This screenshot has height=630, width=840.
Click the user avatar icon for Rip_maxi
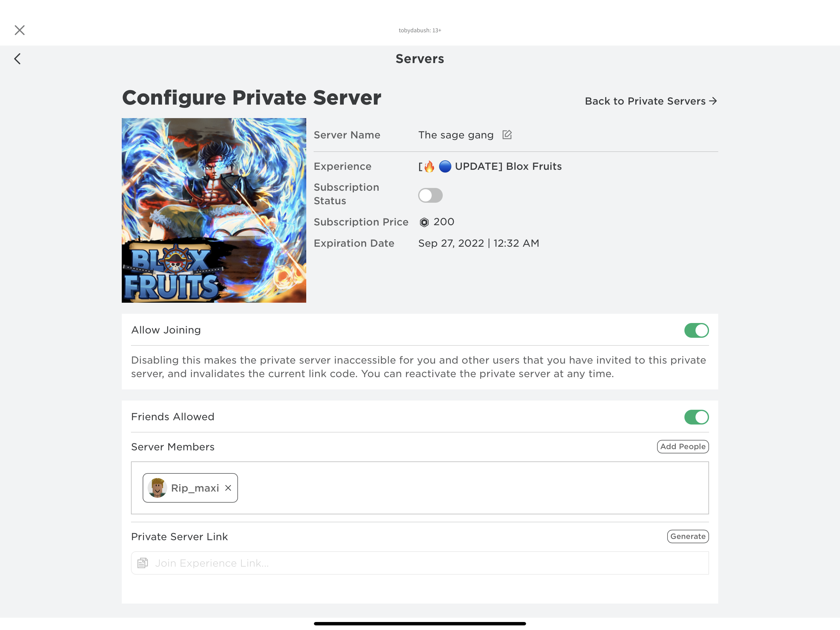click(x=157, y=488)
